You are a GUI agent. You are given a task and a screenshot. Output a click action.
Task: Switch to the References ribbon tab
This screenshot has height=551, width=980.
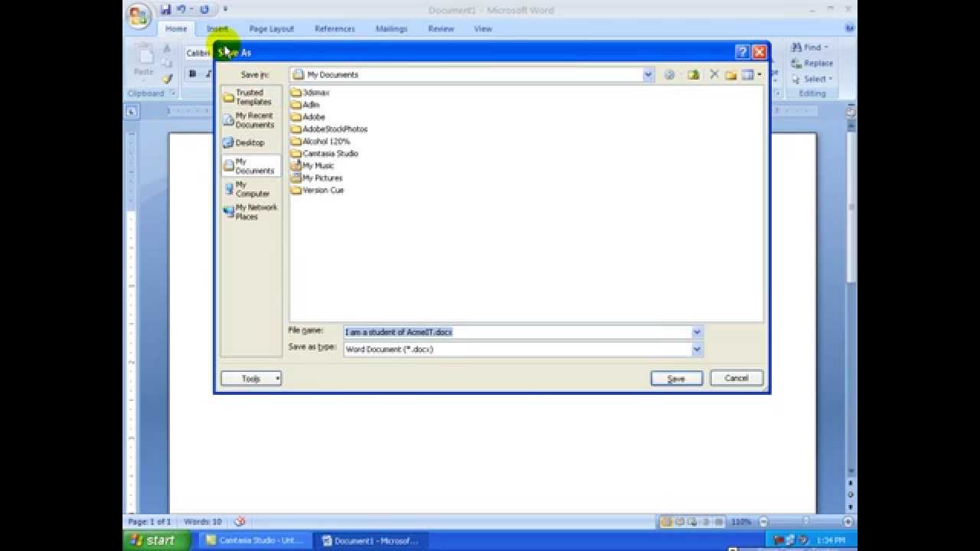(x=335, y=29)
